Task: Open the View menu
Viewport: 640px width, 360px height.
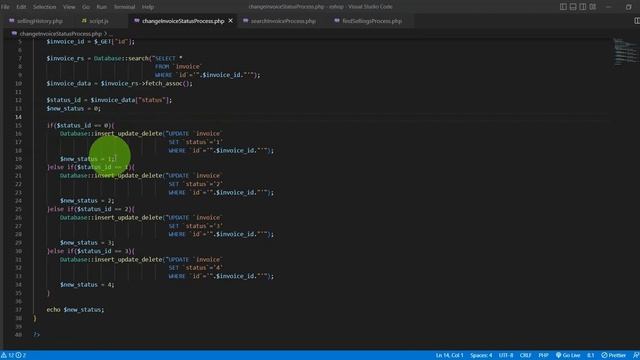Action: click(69, 7)
